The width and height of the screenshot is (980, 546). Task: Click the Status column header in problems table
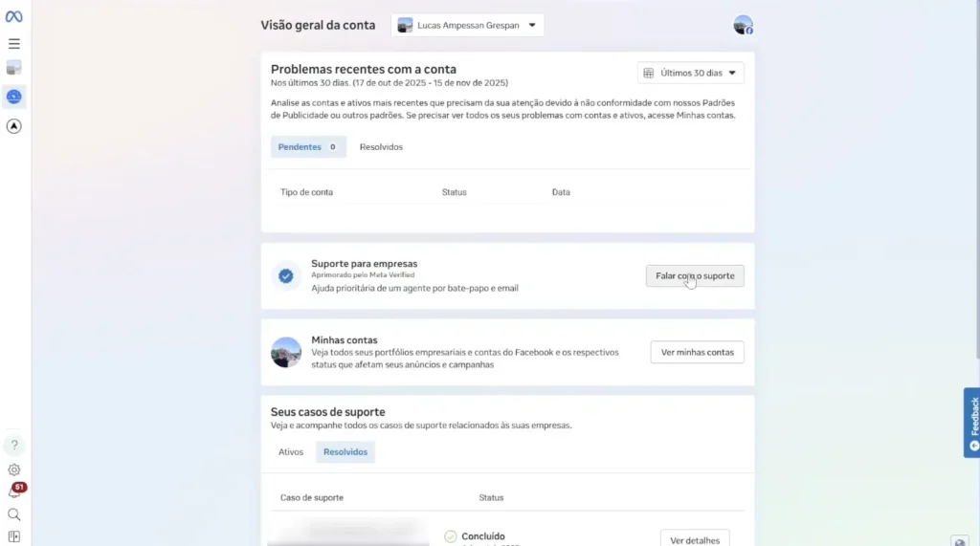tap(454, 192)
